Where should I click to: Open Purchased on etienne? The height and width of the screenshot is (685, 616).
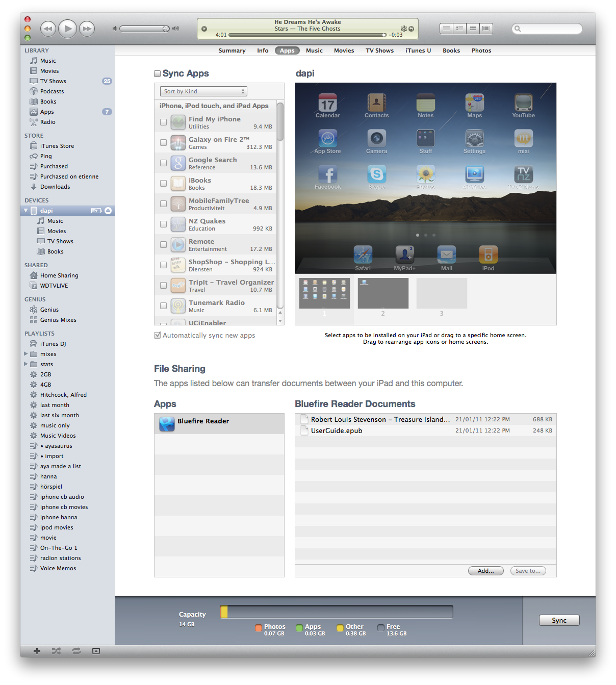(69, 176)
